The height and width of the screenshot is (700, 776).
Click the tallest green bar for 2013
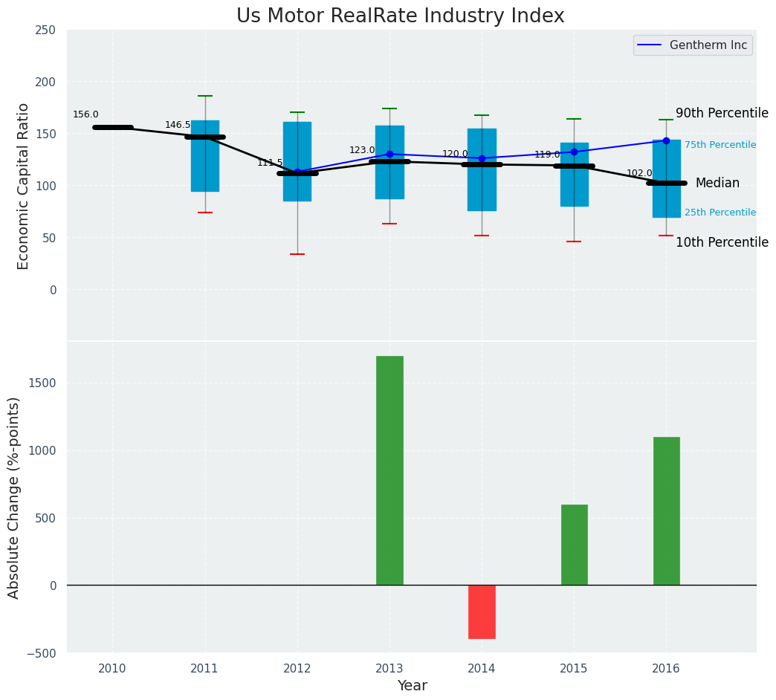(389, 470)
